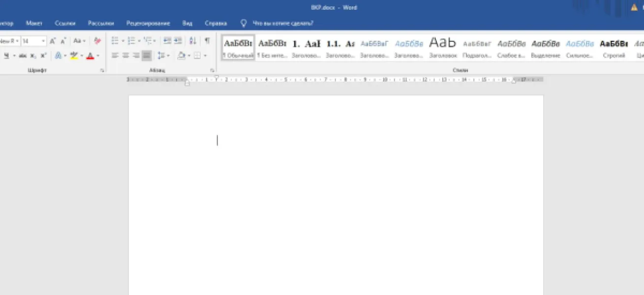Click the warning triangle in the title bar
Viewport: 644px width, 295px height.
[x=634, y=7]
